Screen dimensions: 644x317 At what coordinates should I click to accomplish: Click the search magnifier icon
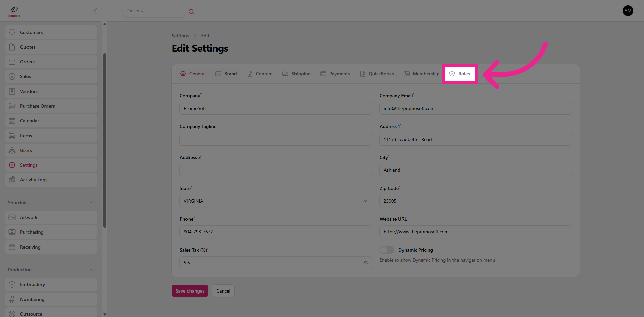pos(191,12)
